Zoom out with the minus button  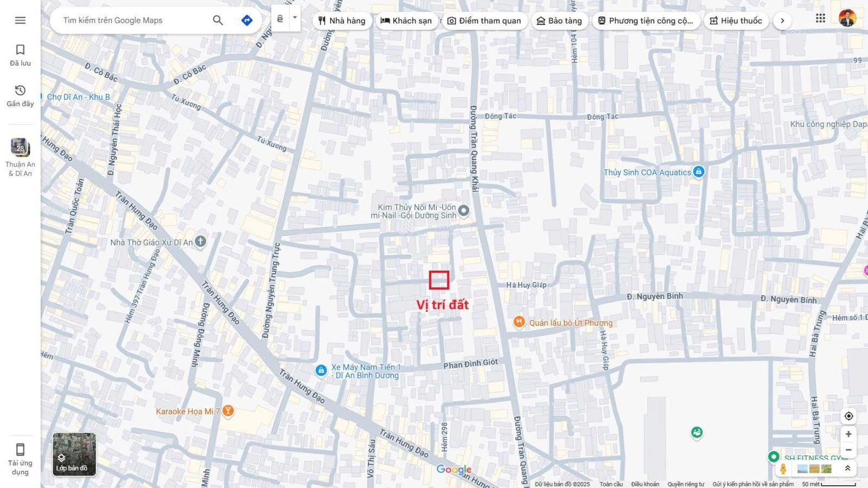848,450
